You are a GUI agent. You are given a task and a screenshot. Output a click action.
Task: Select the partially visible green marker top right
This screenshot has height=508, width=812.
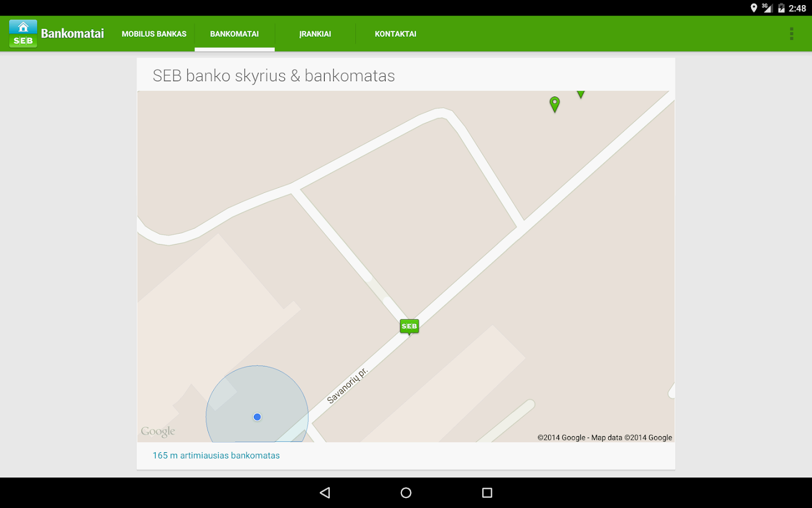(x=581, y=94)
